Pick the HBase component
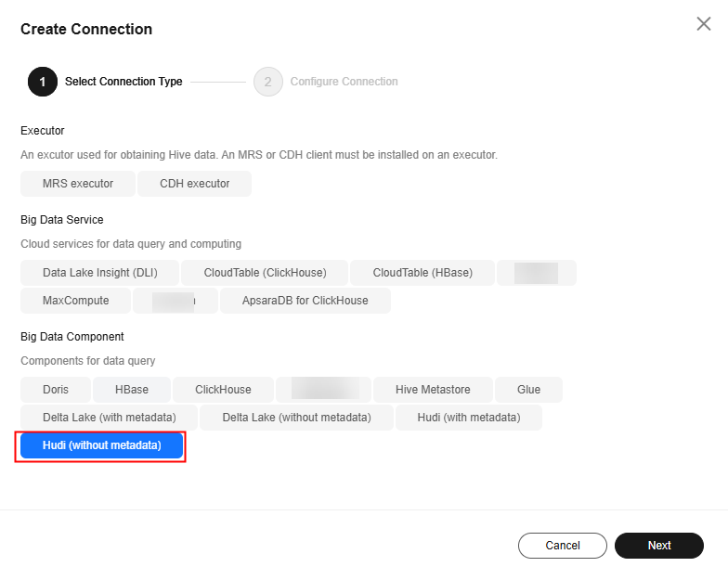Image resolution: width=728 pixels, height=567 pixels. [x=132, y=390]
